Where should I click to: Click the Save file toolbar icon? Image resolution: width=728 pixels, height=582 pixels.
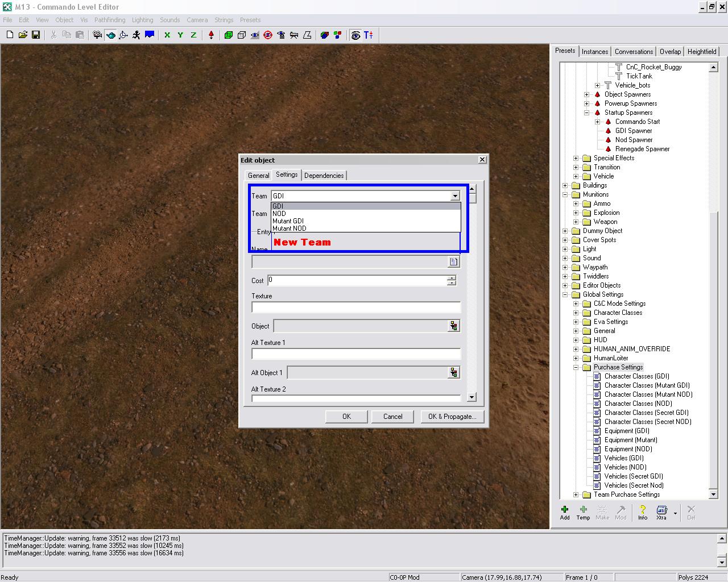(36, 35)
